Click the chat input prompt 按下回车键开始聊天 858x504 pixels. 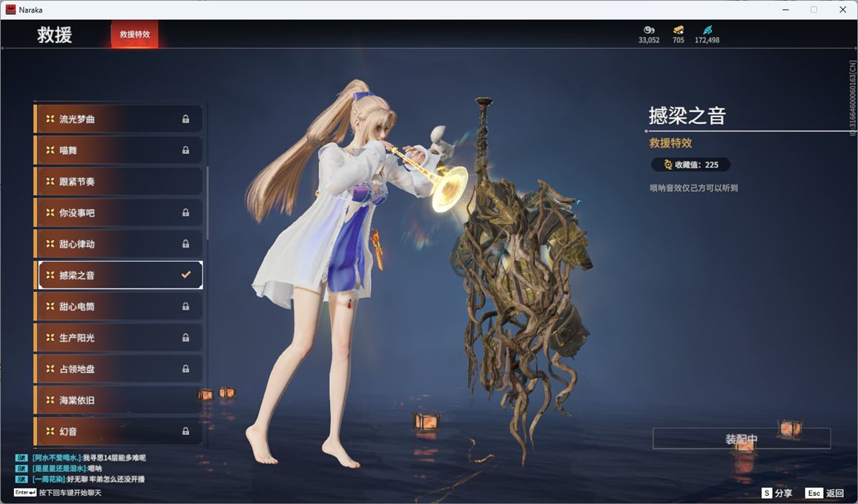click(x=70, y=493)
